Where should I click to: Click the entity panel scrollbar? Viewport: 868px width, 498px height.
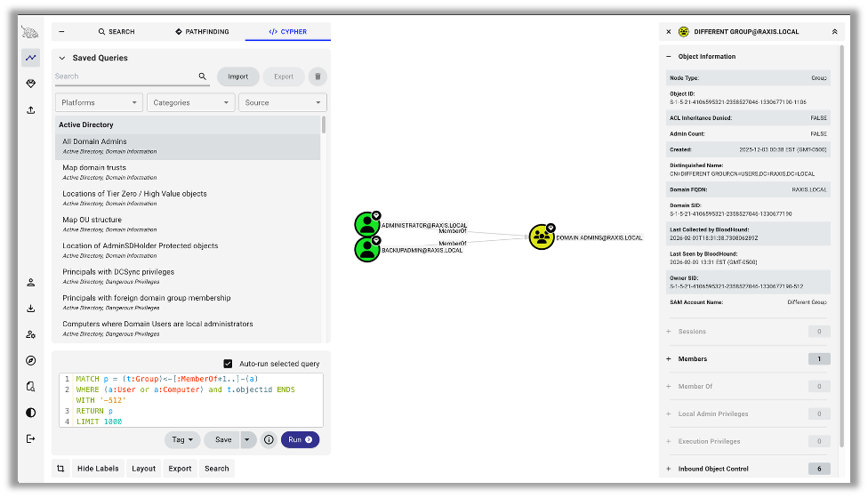pyautogui.click(x=842, y=246)
